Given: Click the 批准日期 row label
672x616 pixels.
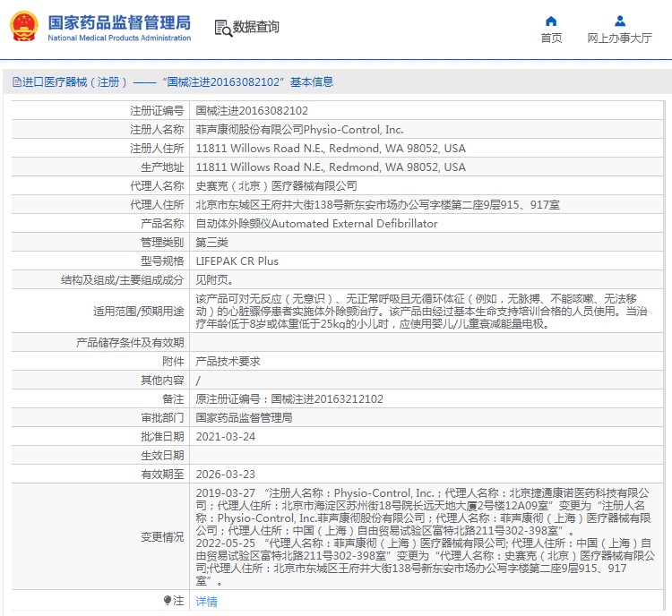Looking at the screenshot, I should (x=162, y=437).
